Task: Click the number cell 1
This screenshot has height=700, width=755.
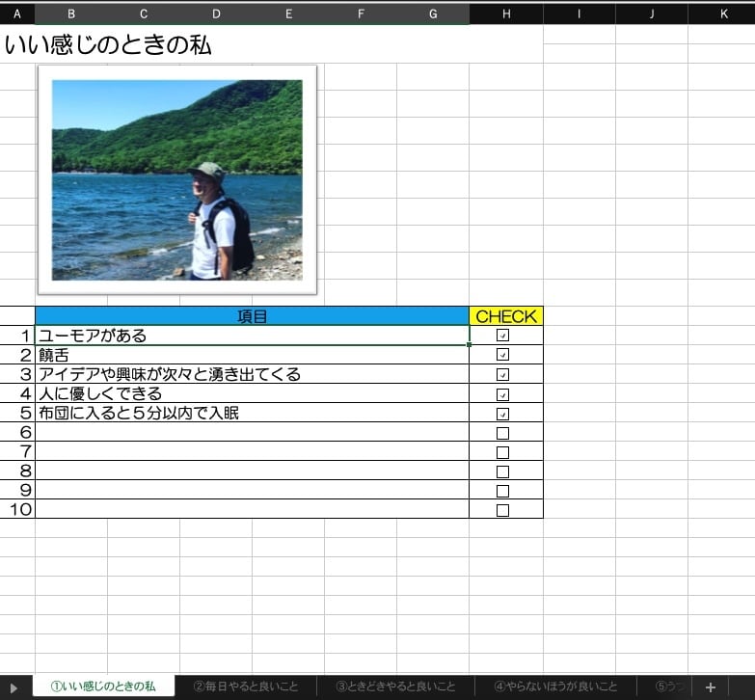Action: point(17,336)
